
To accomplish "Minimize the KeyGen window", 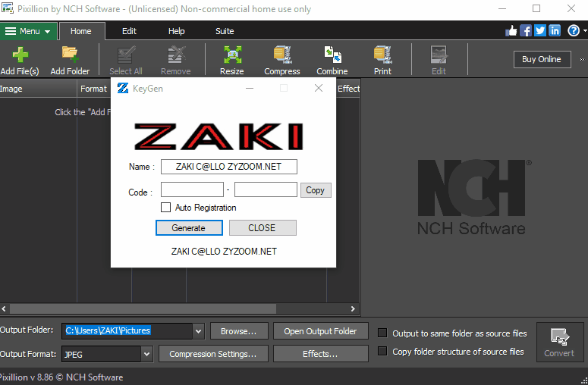I will pyautogui.click(x=250, y=88).
